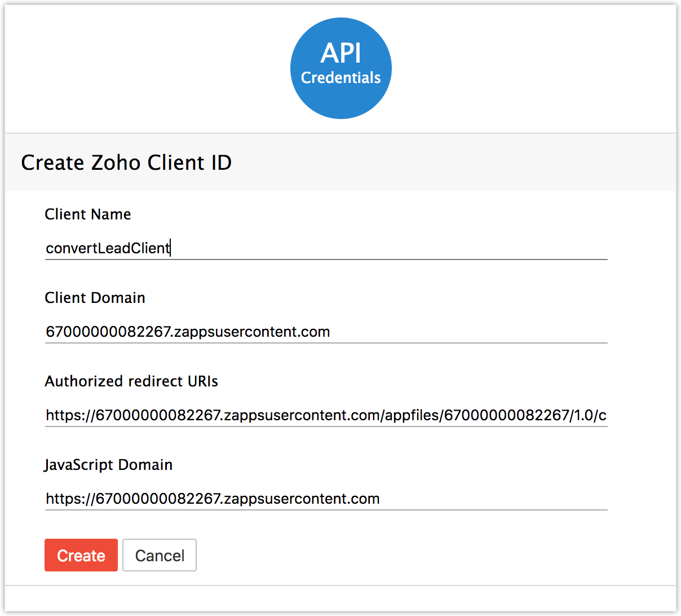The height and width of the screenshot is (616, 681).
Task: Focus the Client Name input field
Action: tap(326, 248)
